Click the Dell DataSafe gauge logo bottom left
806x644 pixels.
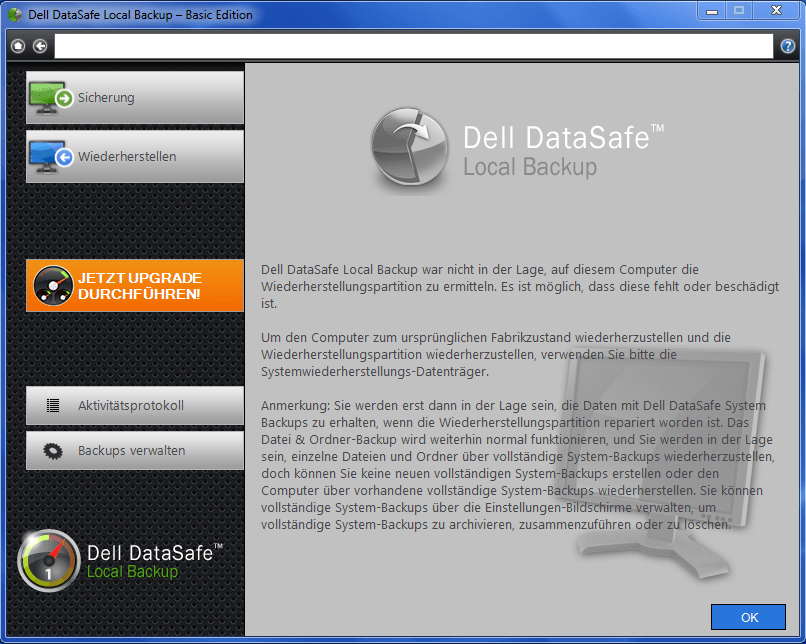(49, 561)
